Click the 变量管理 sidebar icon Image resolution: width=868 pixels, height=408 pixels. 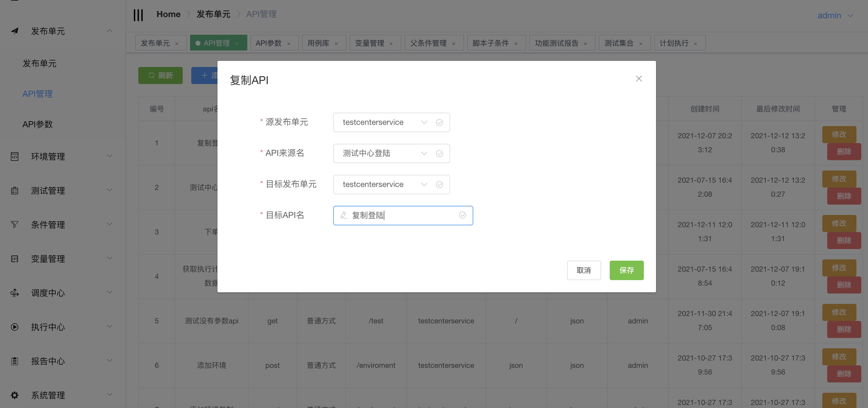(x=15, y=259)
